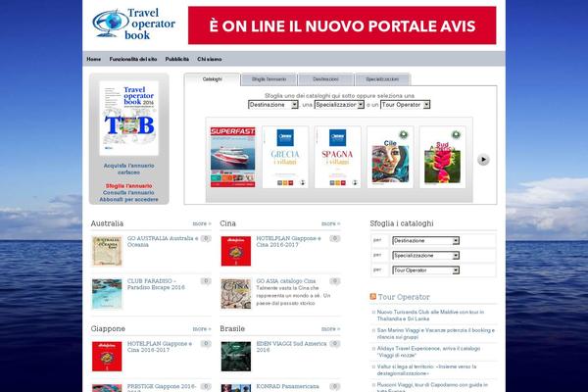Open CLUB PARADISO Paradiso Escape 2016 link

pos(156,284)
